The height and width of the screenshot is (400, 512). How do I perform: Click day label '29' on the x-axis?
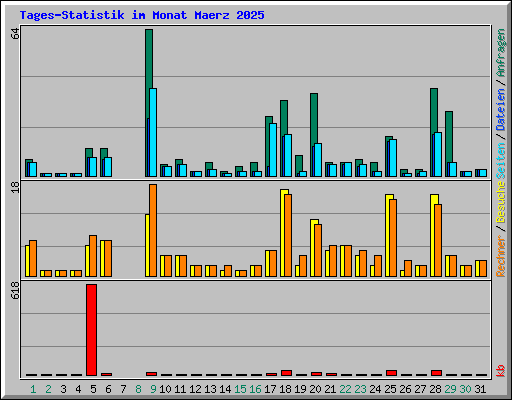pyautogui.click(x=450, y=389)
